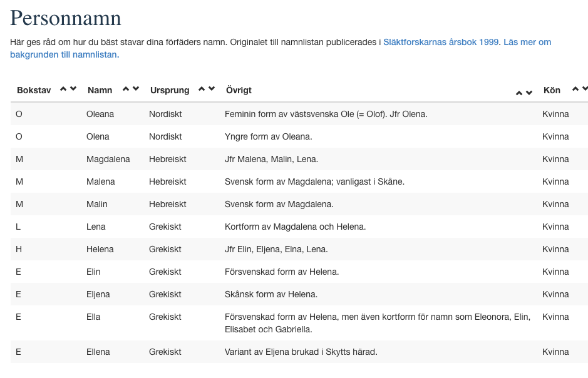This screenshot has height=378, width=588.
Task: Select the Magdalena name cell
Action: 108,159
